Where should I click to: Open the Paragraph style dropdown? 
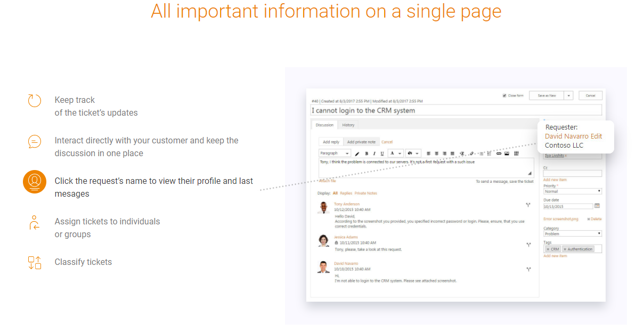point(335,154)
